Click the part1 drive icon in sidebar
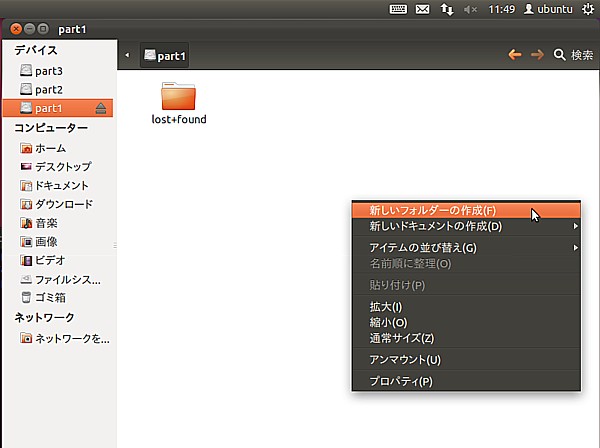Viewport: 600px width, 448px height. point(26,108)
